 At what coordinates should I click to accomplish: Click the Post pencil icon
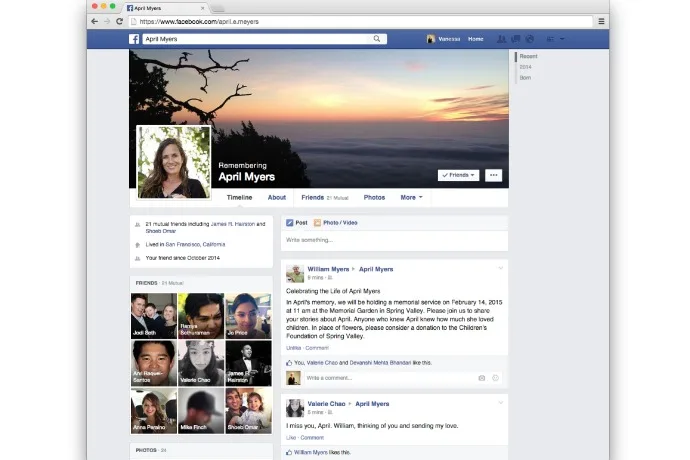click(x=290, y=223)
